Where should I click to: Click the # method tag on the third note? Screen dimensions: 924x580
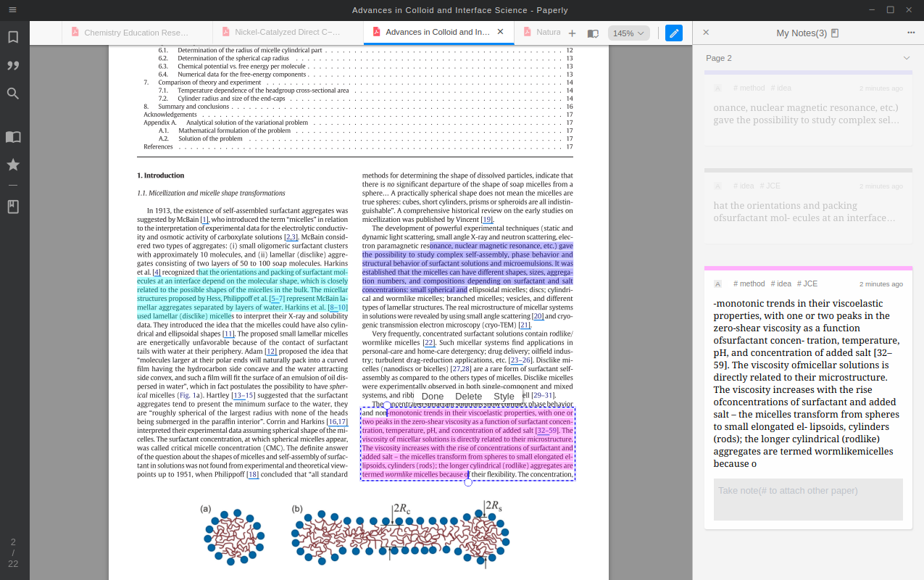[749, 283]
